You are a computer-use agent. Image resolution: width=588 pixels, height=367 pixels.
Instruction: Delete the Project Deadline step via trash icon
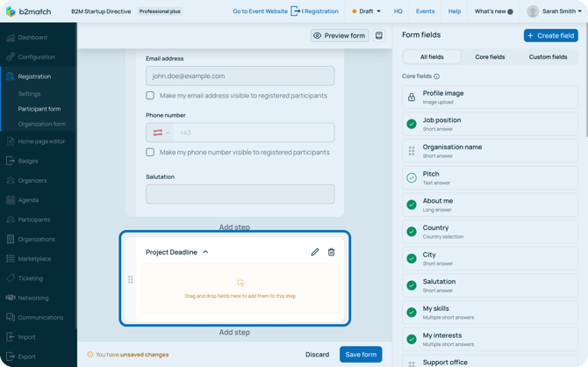pos(331,252)
